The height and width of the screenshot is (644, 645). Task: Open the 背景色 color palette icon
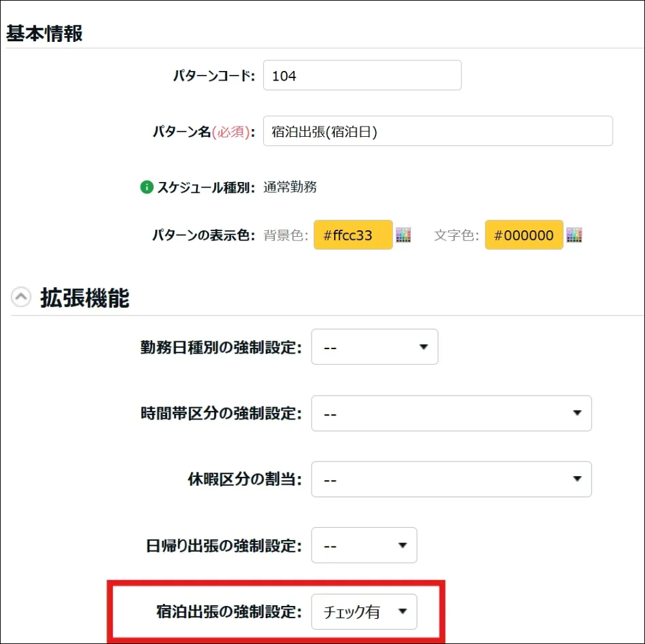pos(404,236)
